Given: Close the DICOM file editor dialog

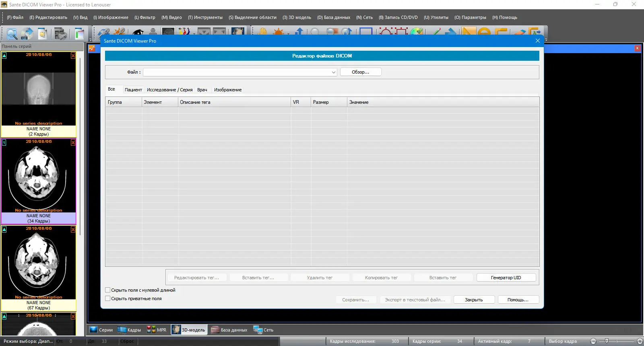Looking at the screenshot, I should click(x=538, y=41).
